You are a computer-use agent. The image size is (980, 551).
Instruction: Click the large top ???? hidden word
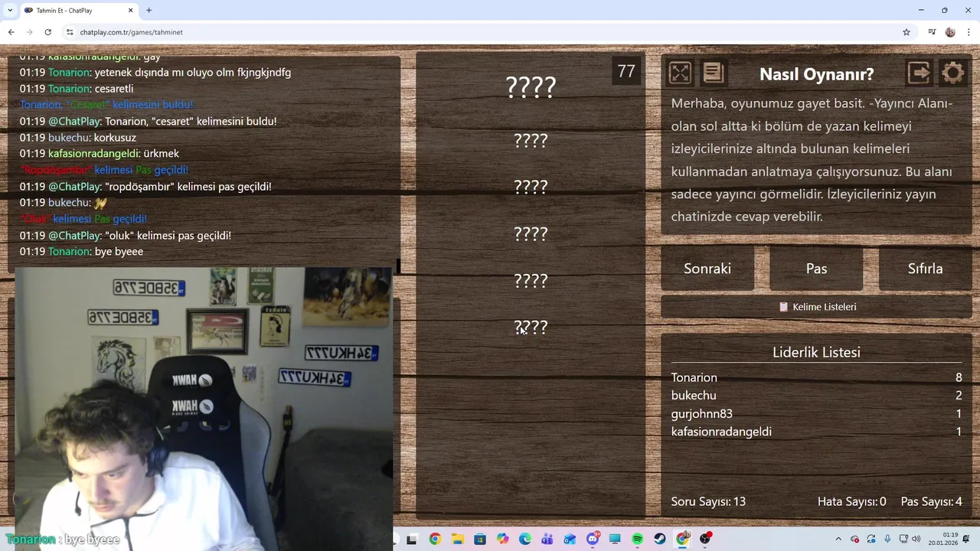(531, 87)
